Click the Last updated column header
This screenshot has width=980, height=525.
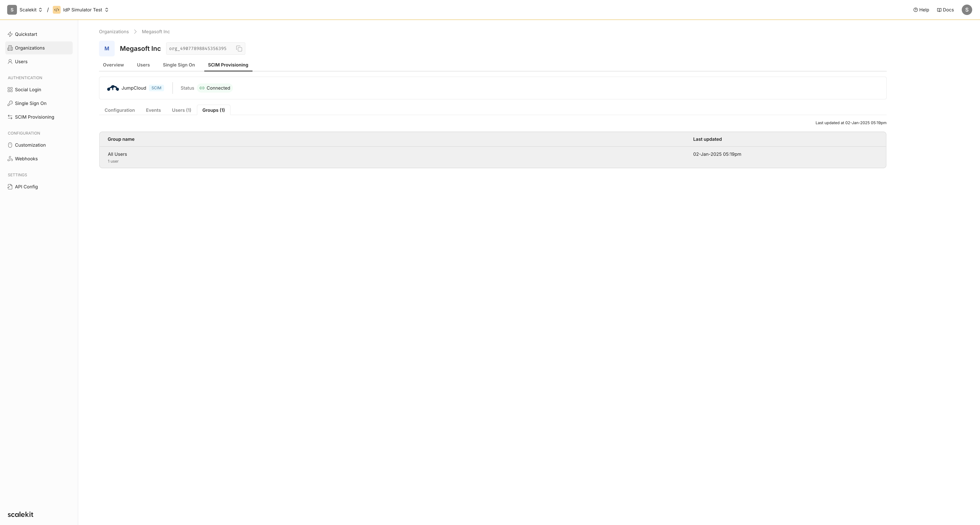707,139
